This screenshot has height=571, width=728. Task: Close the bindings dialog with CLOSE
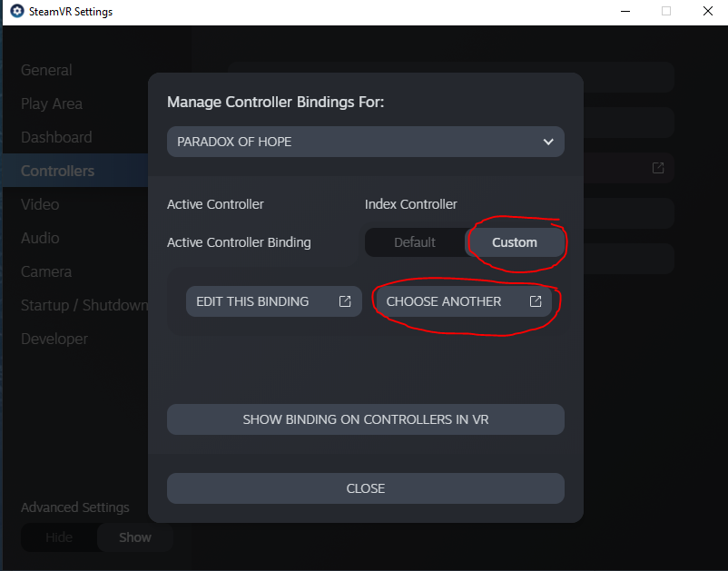coord(366,488)
